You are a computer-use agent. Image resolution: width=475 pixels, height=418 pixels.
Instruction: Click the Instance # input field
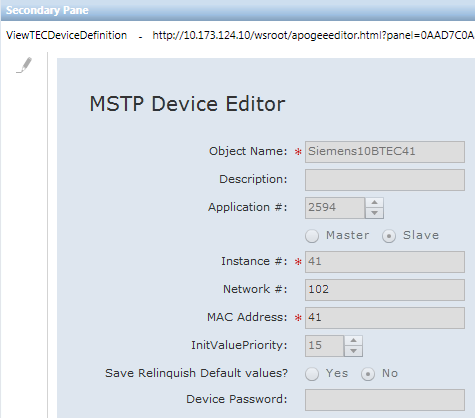point(385,262)
